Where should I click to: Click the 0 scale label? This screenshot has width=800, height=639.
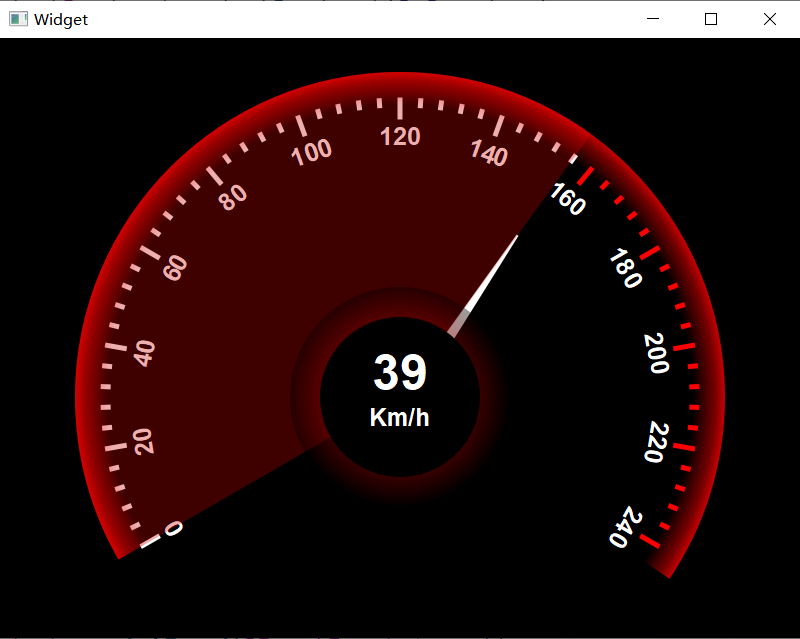174,528
